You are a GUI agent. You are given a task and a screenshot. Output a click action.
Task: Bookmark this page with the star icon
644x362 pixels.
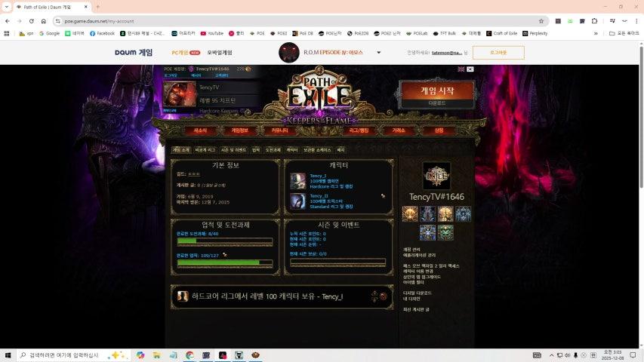coord(541,21)
